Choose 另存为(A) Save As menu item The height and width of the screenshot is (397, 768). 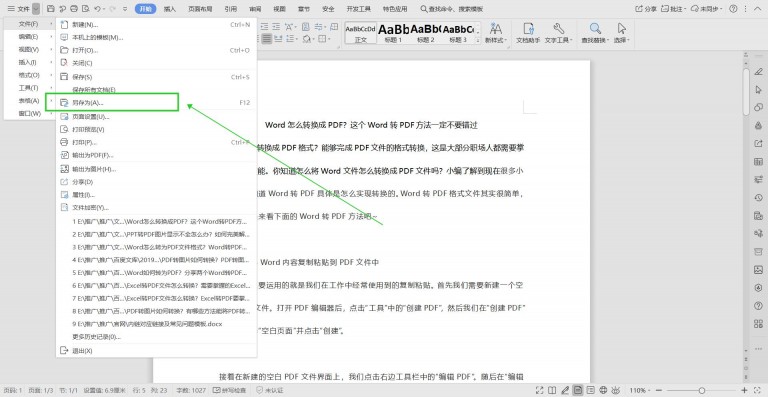point(156,102)
